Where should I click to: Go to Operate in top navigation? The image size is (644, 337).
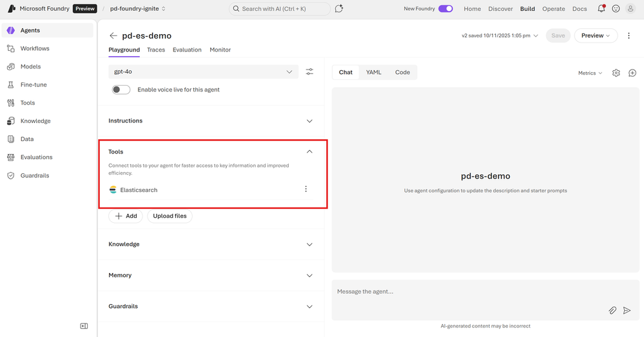click(x=554, y=8)
